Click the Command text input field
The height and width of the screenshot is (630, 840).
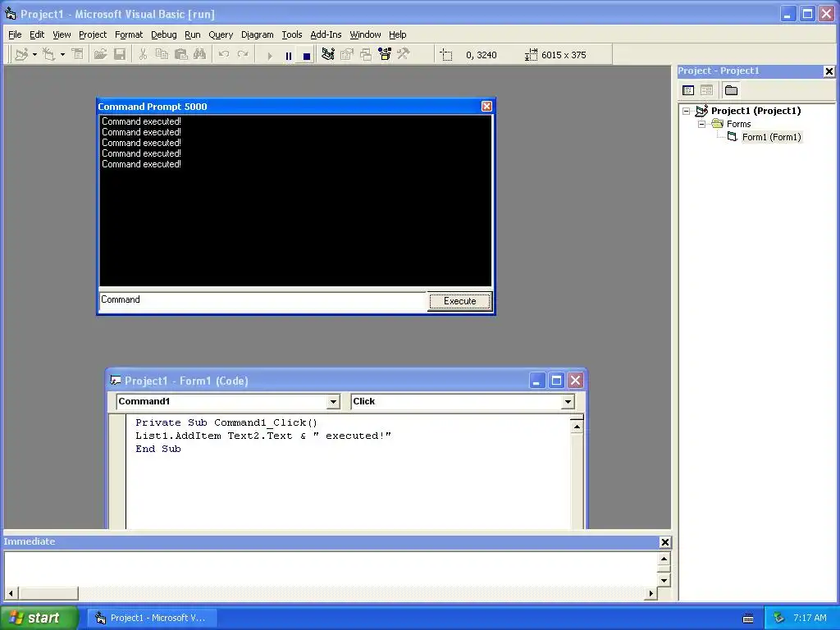[x=263, y=301]
